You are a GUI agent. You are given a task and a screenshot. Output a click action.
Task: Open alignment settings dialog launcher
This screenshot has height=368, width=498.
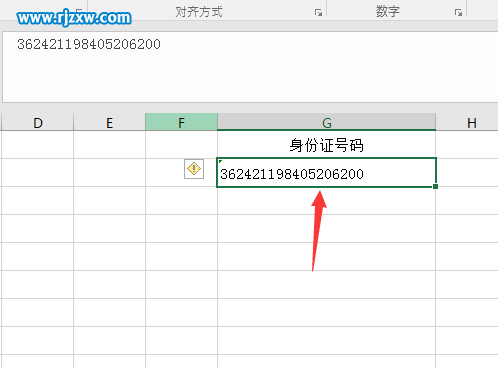(x=318, y=13)
